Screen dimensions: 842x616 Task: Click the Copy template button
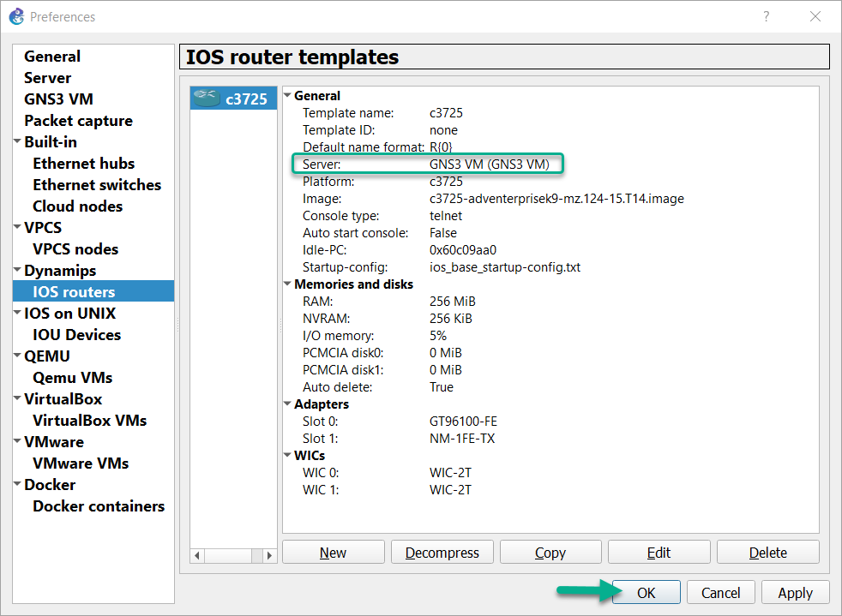point(550,552)
